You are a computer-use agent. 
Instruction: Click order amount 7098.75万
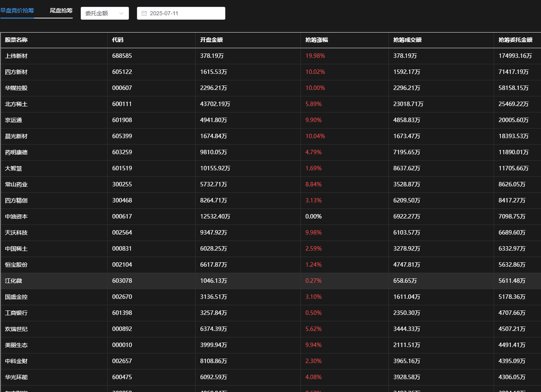click(512, 216)
